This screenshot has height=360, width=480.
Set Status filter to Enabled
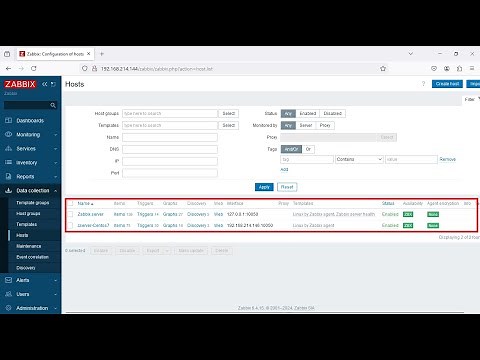308,113
